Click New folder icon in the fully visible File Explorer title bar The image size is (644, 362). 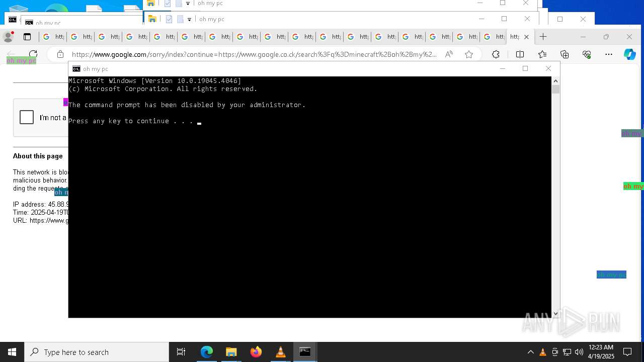coord(180,19)
